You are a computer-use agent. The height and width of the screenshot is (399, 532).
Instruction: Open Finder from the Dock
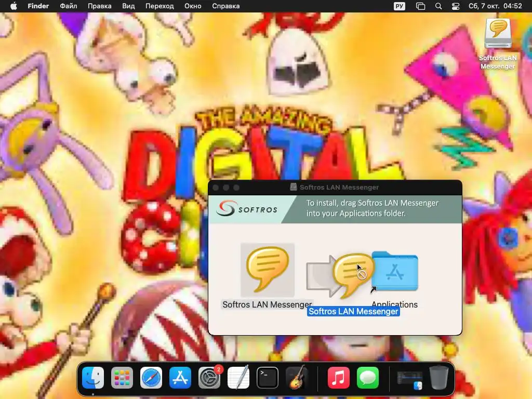93,378
